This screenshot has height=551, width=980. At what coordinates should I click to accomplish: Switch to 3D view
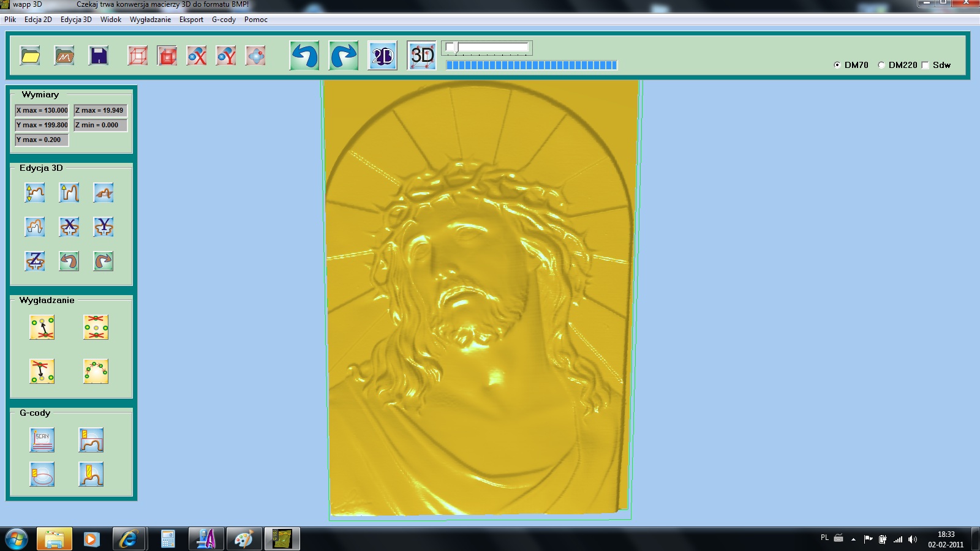[422, 56]
